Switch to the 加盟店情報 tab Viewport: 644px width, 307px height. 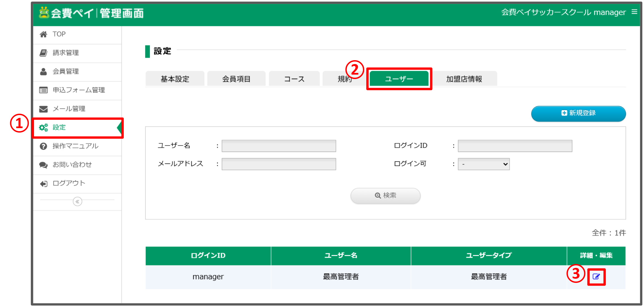click(x=464, y=79)
